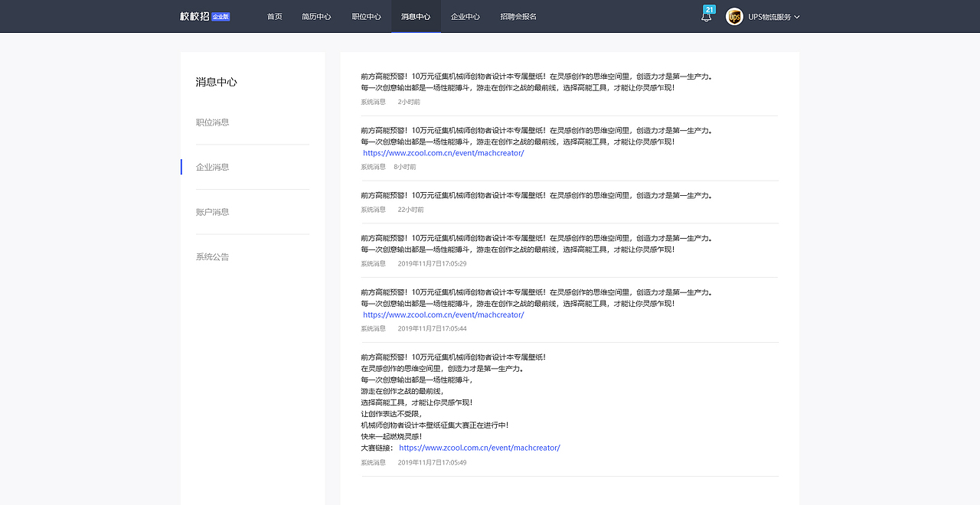
Task: Click the 大赛链接 zcool link in last message
Action: [479, 448]
